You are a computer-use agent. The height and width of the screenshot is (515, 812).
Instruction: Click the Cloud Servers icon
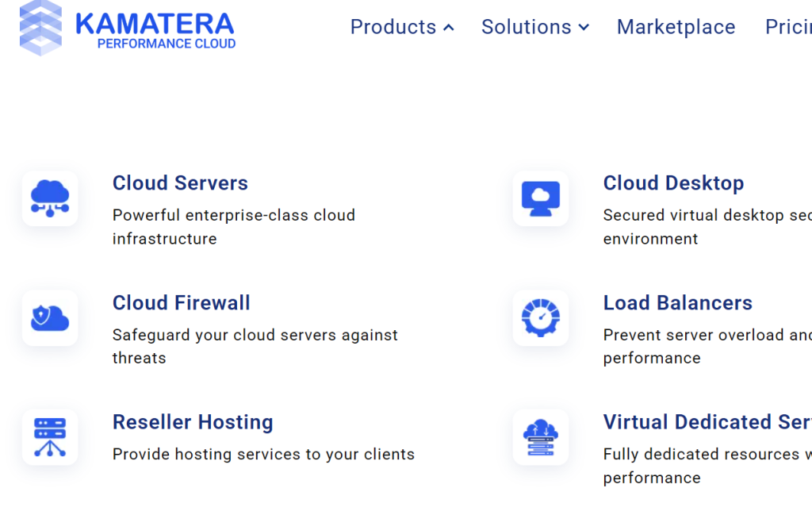click(x=50, y=198)
